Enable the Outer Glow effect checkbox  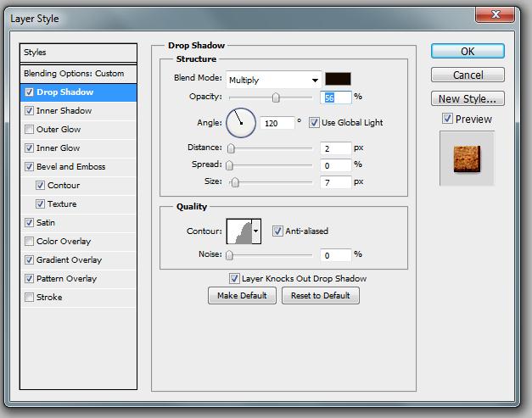(x=30, y=130)
